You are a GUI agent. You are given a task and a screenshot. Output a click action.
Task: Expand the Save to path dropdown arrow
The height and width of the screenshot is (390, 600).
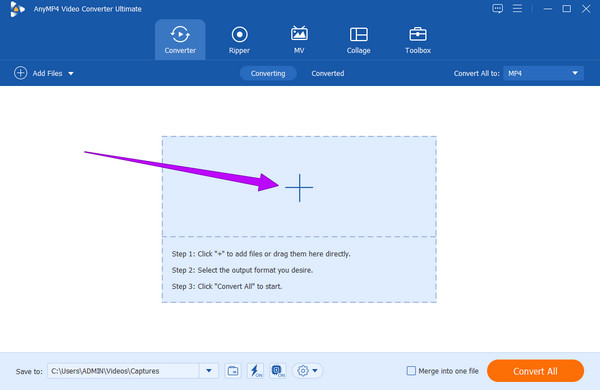point(209,370)
